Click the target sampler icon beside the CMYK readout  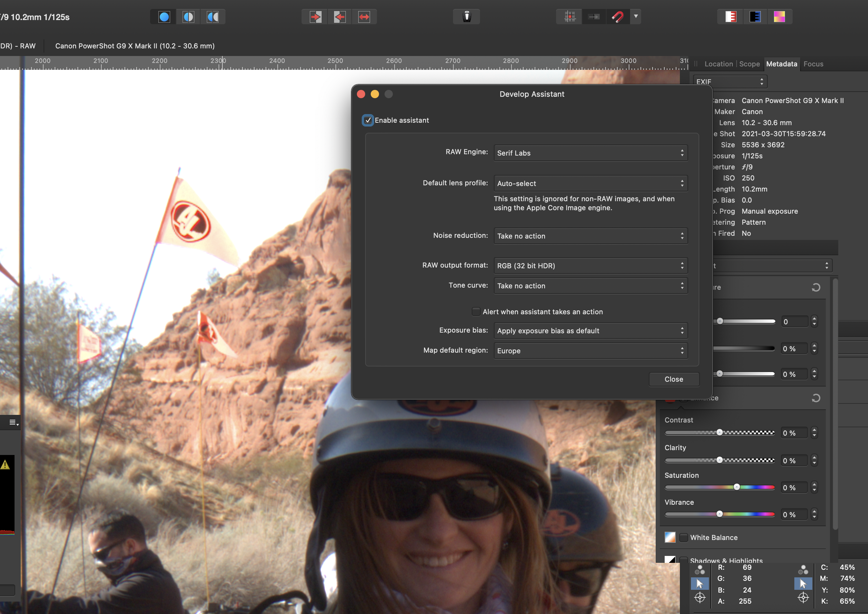803,598
